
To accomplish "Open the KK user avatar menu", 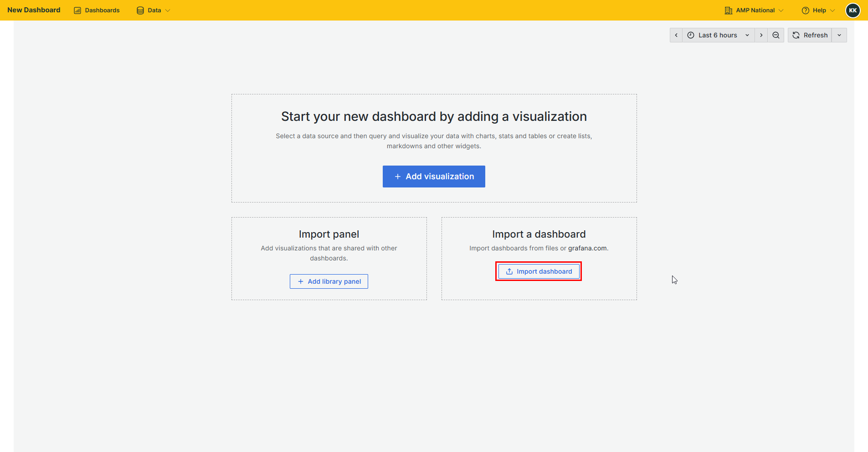I will pos(853,10).
